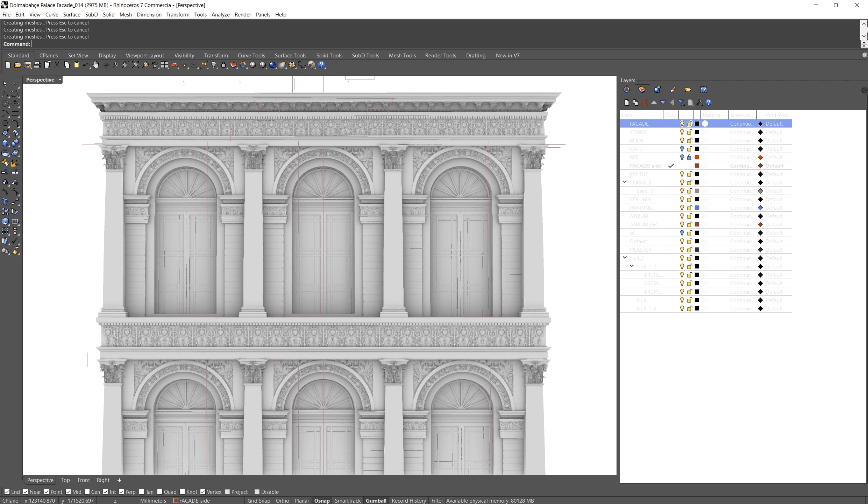This screenshot has width=868, height=504.
Task: Toggle visibility of FACADE layer
Action: coord(682,124)
